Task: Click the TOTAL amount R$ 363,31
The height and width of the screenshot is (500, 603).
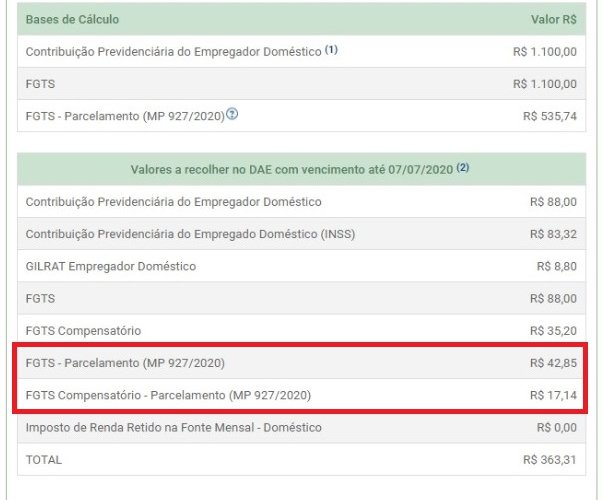Action: point(549,460)
